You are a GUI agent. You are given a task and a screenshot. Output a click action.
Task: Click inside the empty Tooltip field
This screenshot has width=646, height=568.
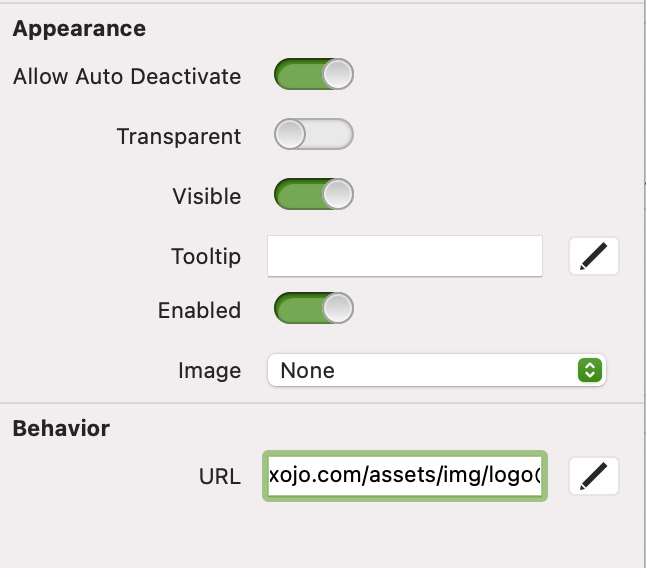point(405,256)
